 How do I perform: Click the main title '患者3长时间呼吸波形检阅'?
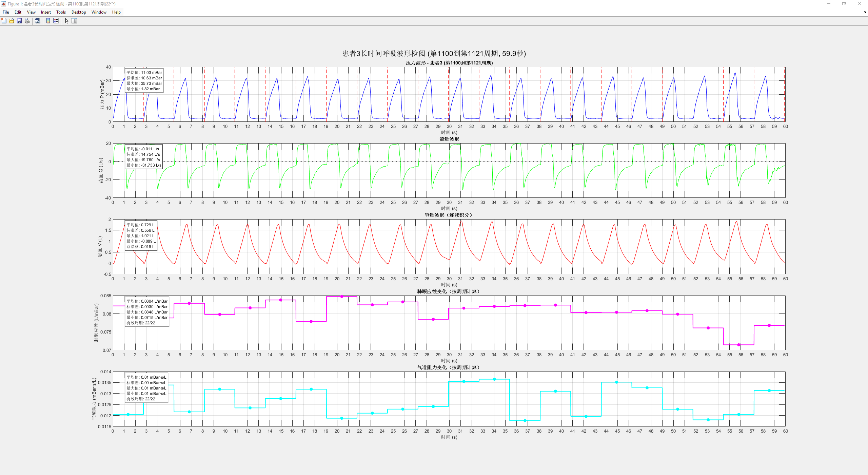384,54
